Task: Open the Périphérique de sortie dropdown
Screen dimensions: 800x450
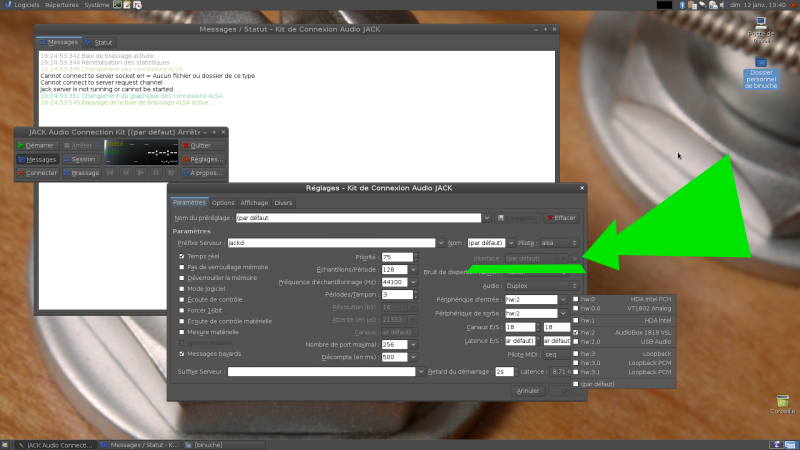Action: coord(563,313)
